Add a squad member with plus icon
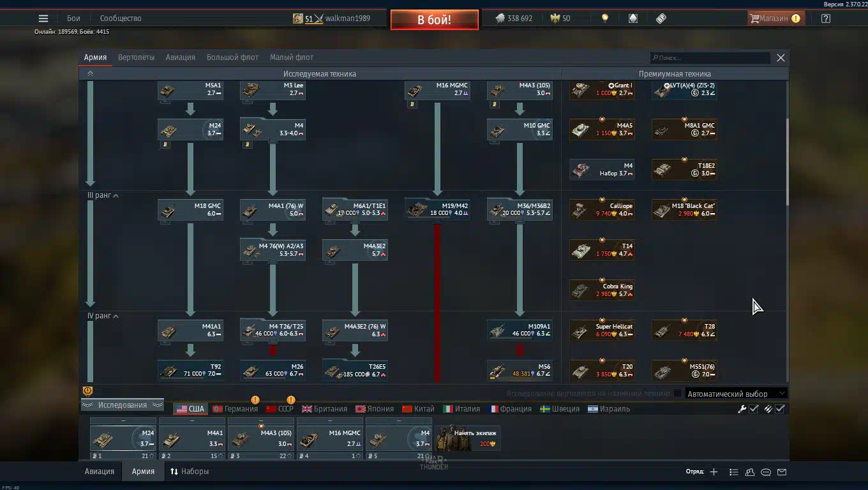This screenshot has width=868, height=490. coord(714,472)
